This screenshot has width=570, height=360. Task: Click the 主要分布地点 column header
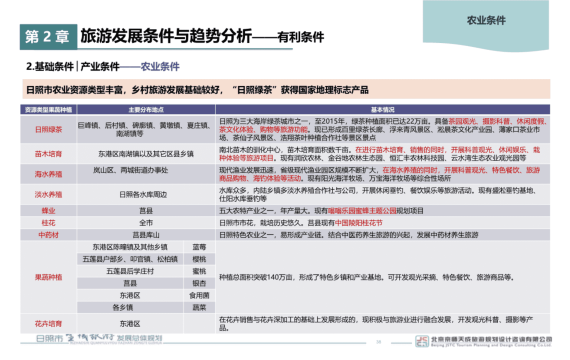(x=146, y=109)
